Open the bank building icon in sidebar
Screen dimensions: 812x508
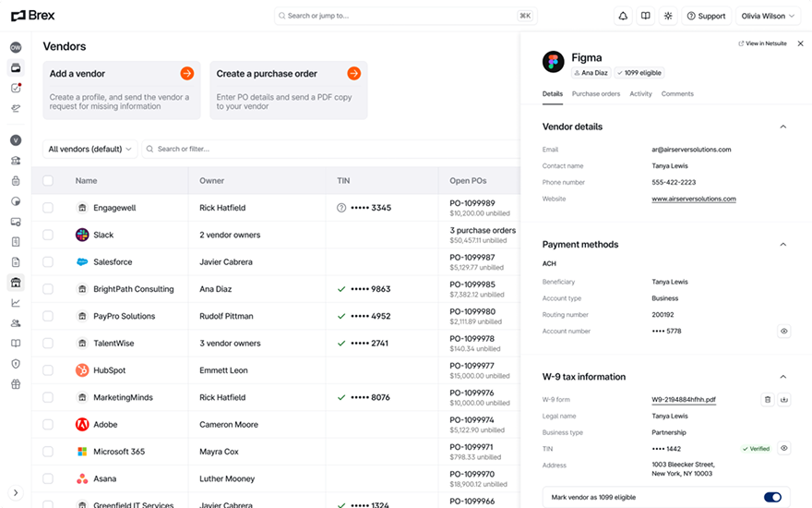(16, 161)
